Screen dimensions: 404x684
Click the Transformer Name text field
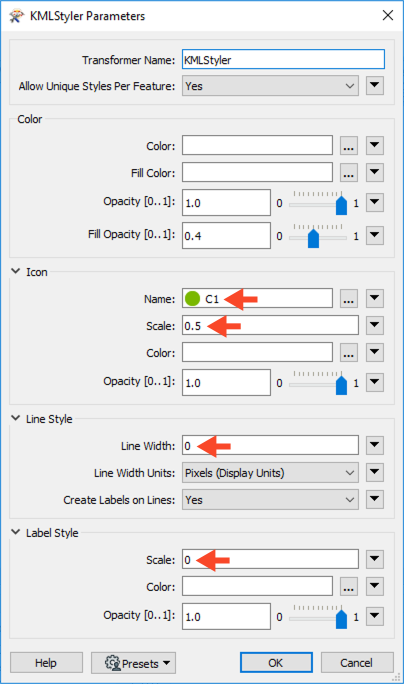[x=284, y=59]
